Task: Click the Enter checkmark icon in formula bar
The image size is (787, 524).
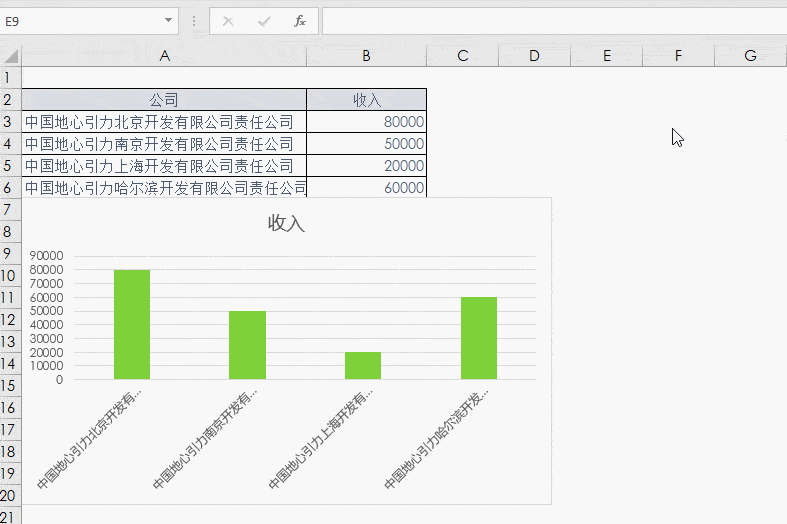Action: (264, 21)
